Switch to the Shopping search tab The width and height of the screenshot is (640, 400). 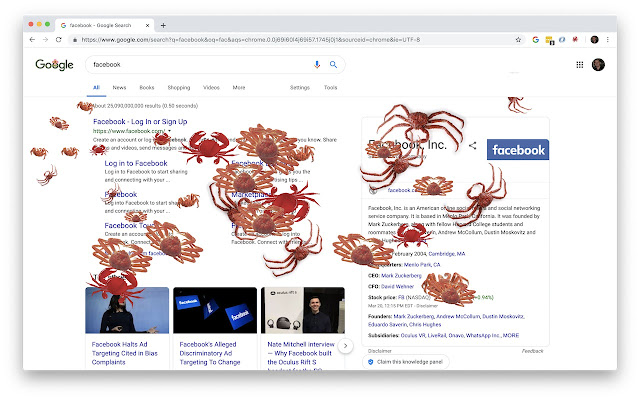pos(179,87)
